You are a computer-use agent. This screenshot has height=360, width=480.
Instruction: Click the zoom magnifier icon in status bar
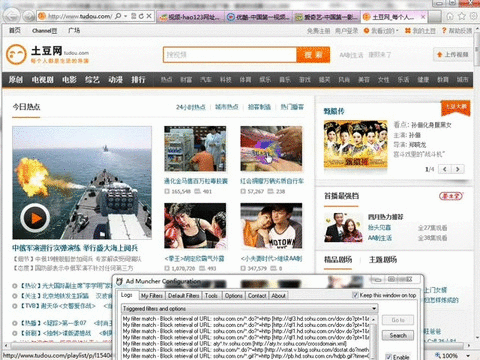coord(438,355)
